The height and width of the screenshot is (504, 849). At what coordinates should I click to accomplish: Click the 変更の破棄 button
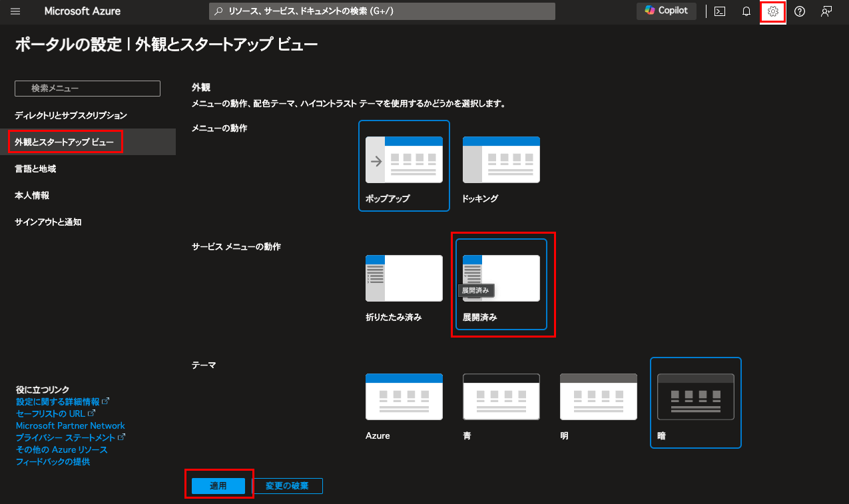pyautogui.click(x=288, y=485)
